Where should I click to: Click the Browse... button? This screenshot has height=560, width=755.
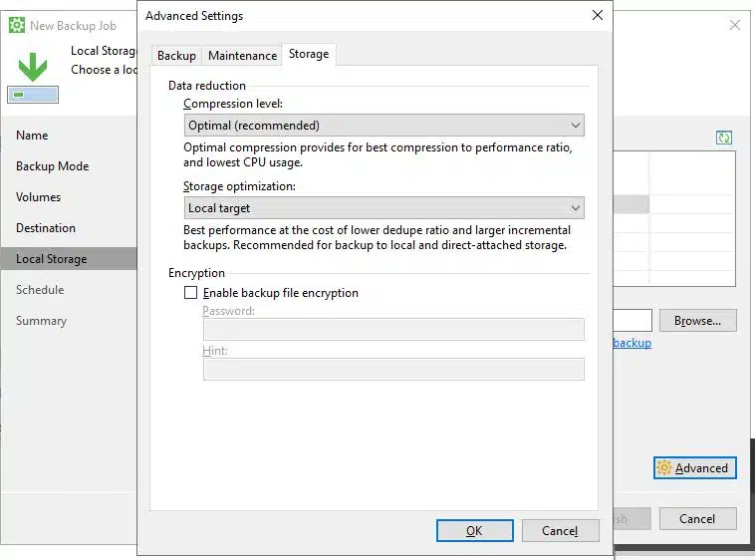pyautogui.click(x=697, y=321)
